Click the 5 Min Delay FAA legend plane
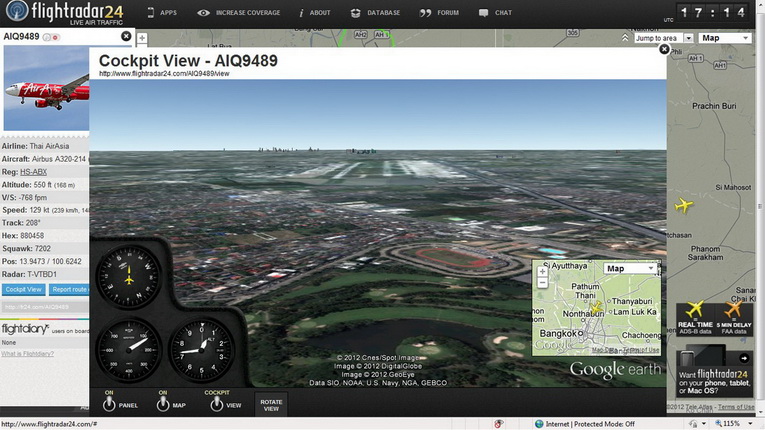The image size is (765, 430). 733,309
